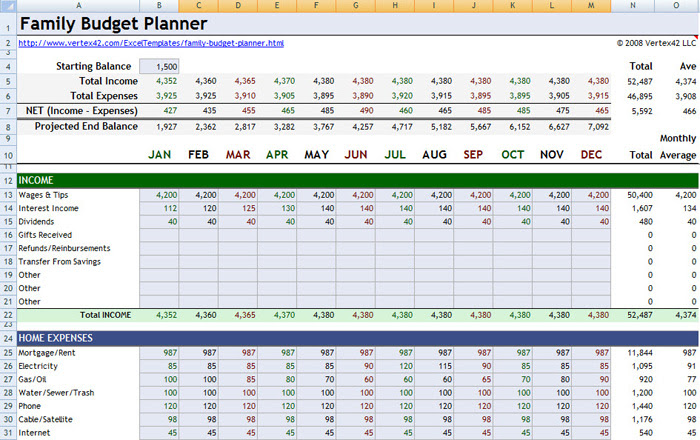The image size is (700, 440).
Task: Click the Total Expenses yearly total 46,895
Action: point(640,96)
